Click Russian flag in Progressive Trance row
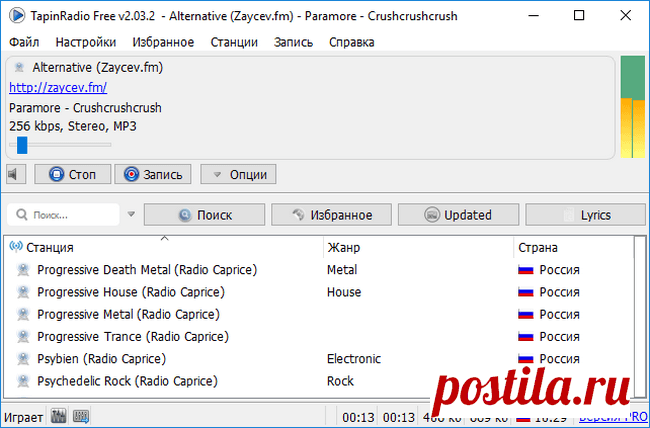The height and width of the screenshot is (428, 650). tap(526, 337)
